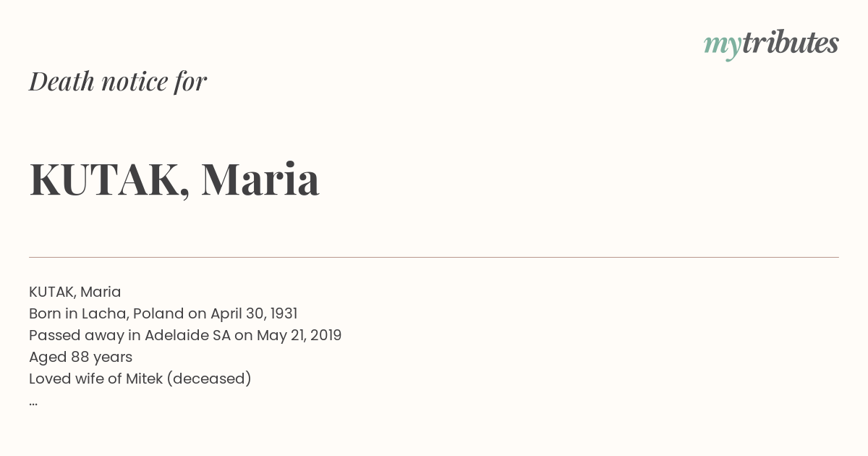
Task: Click the 'Aged 88 years' text
Action: [x=80, y=357]
